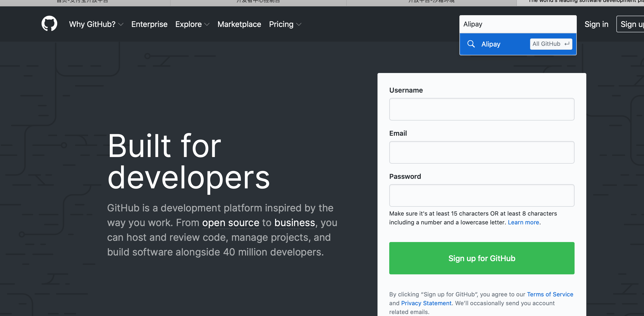Open the Terms of Service link
This screenshot has height=316, width=644.
[x=550, y=294]
